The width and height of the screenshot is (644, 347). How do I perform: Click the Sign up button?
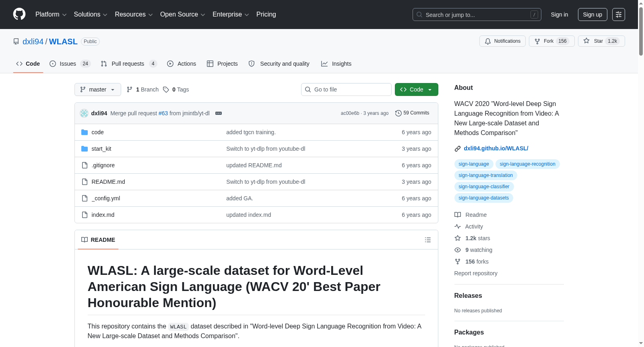pyautogui.click(x=592, y=15)
